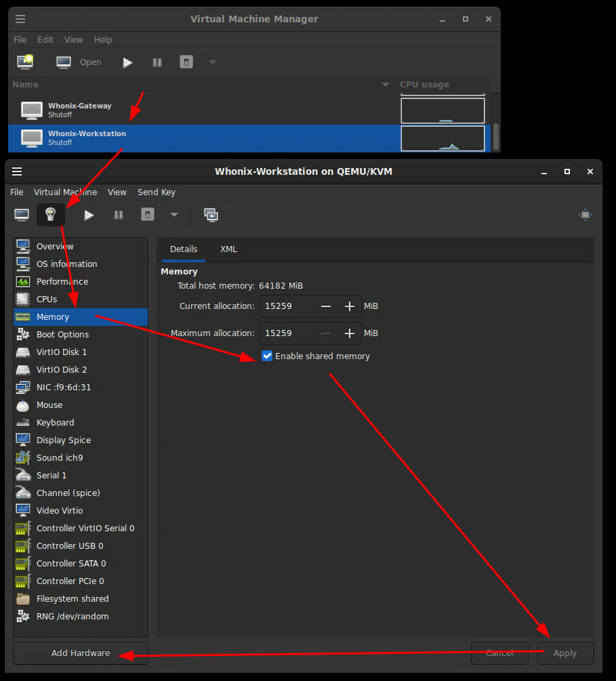This screenshot has width=616, height=681.
Task: Open the manage VM snapshots icon
Action: [x=211, y=215]
